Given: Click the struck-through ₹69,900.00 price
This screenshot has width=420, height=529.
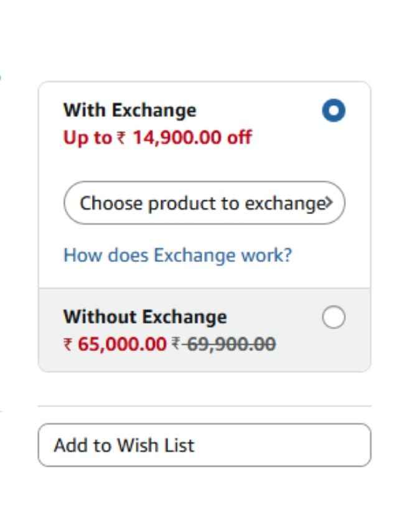Looking at the screenshot, I should click(x=224, y=344).
